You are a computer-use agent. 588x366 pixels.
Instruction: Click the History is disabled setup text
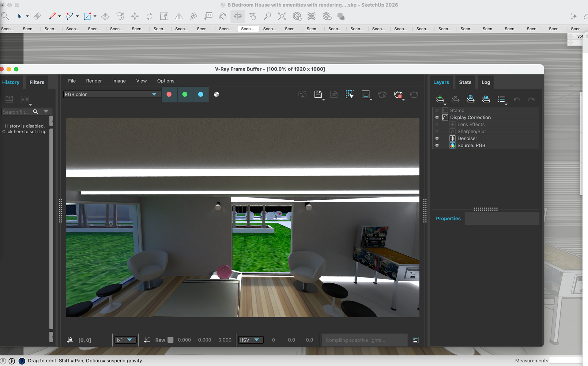pos(25,129)
